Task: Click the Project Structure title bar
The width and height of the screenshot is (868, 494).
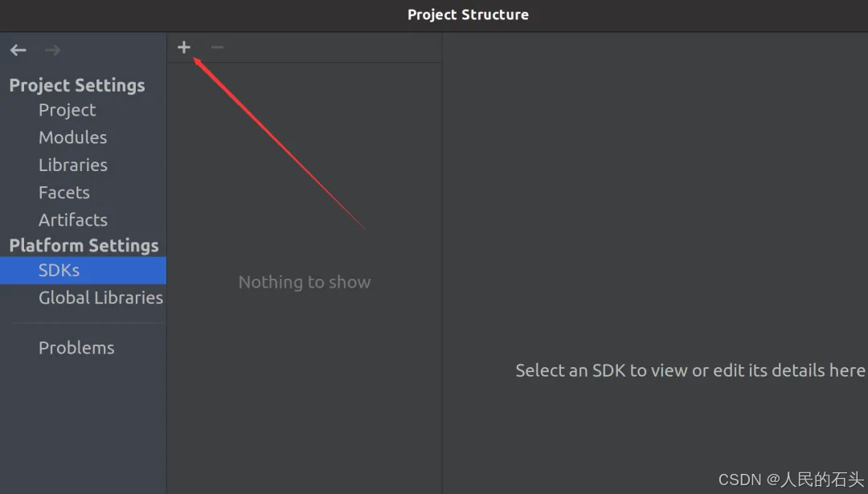Action: 468,14
